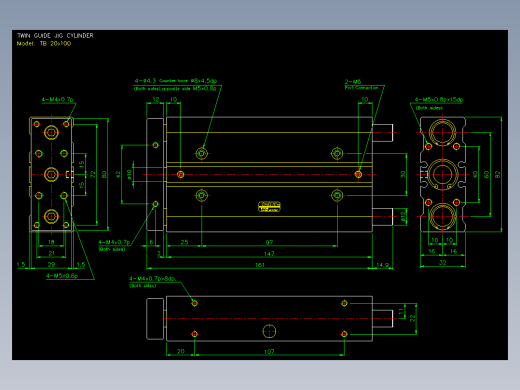Select the 'ø10' diameter dimension

(129, 174)
